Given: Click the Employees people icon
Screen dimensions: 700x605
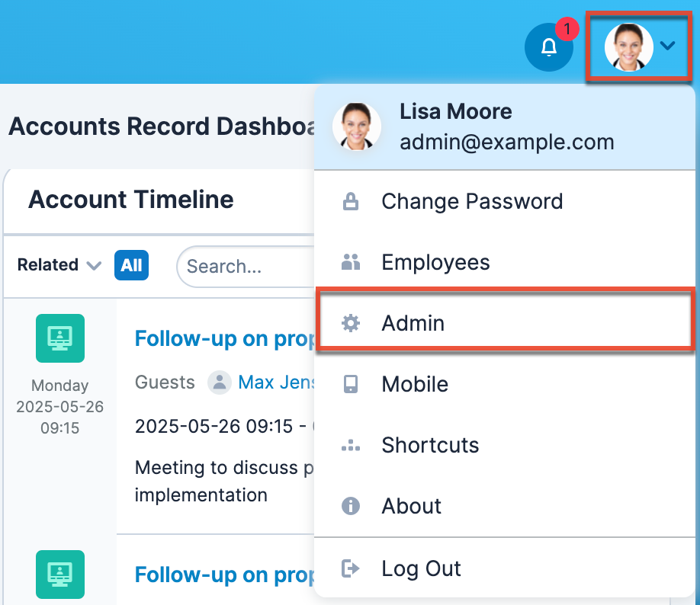Looking at the screenshot, I should click(x=351, y=263).
